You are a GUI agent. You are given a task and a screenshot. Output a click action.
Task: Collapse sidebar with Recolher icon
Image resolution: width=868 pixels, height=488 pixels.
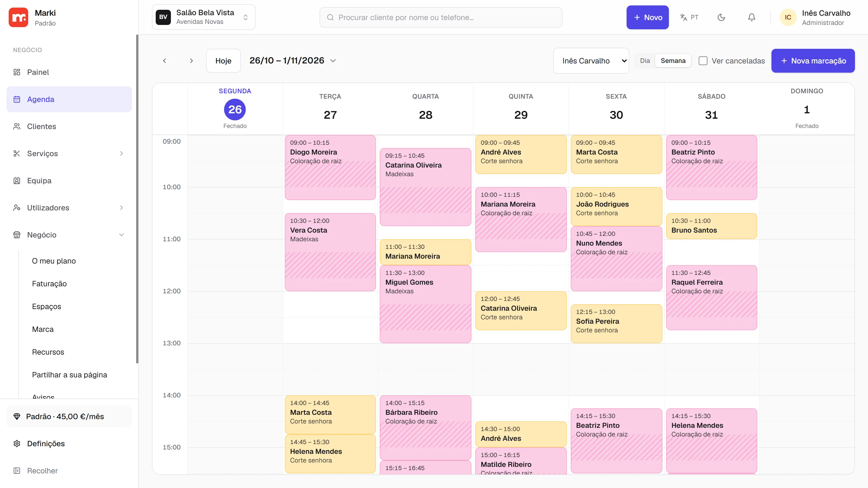(x=17, y=470)
